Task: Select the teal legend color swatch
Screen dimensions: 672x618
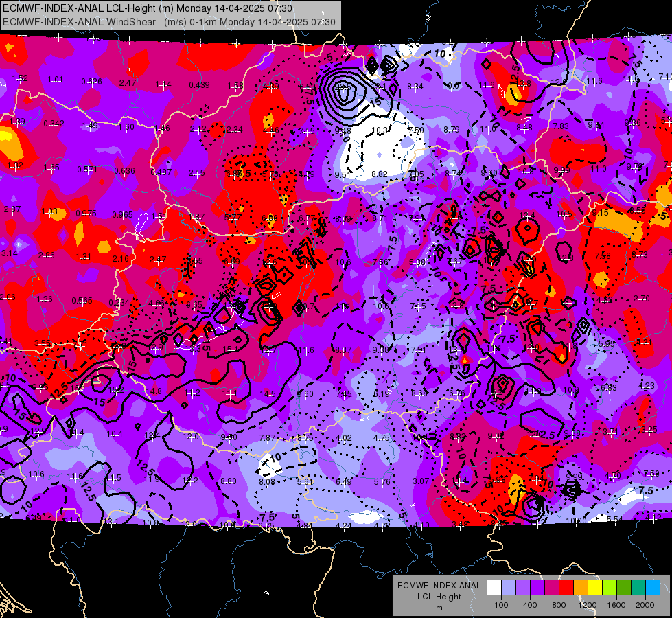Action: point(638,588)
